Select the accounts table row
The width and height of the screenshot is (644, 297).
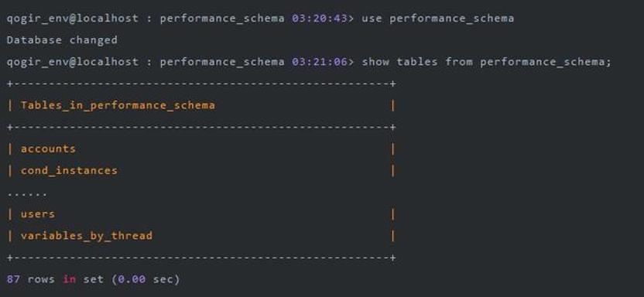pyautogui.click(x=201, y=149)
